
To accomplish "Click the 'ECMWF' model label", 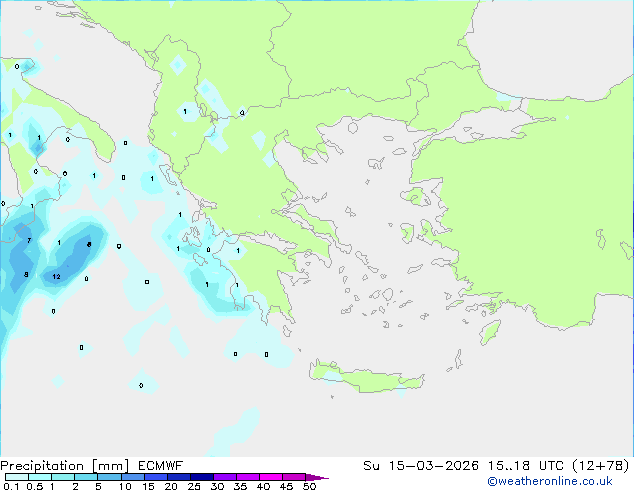I will [161, 466].
